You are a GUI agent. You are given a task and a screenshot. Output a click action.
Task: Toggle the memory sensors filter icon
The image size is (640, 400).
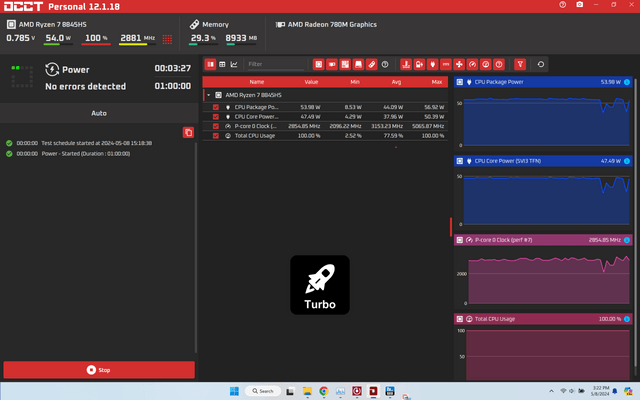pyautogui.click(x=371, y=64)
